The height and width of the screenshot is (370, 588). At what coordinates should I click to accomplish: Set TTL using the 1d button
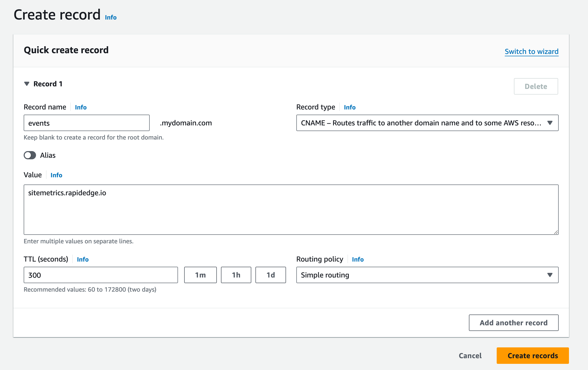271,275
